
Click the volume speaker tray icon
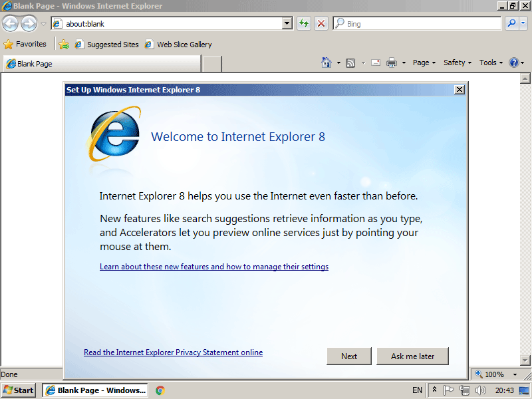click(x=480, y=390)
